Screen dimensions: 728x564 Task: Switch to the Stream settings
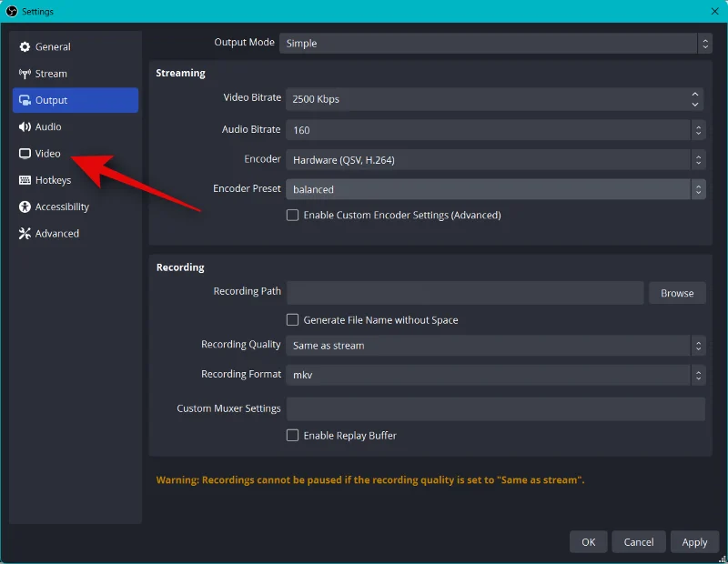pos(76,74)
